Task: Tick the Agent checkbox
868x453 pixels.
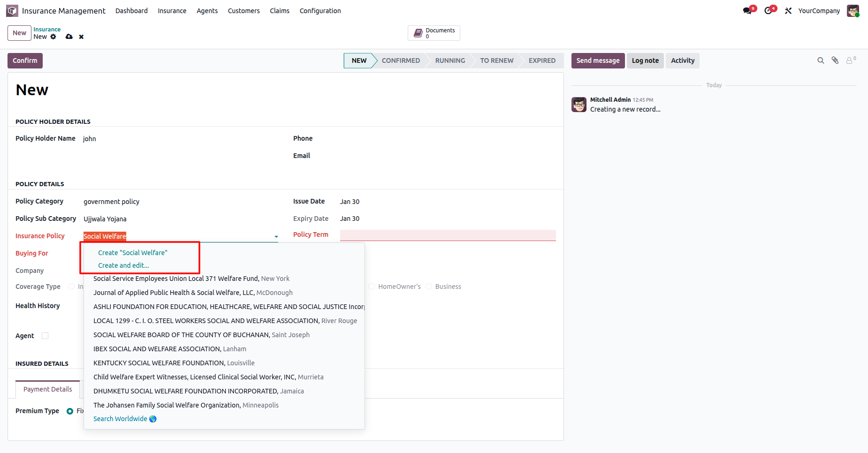Action: click(45, 336)
